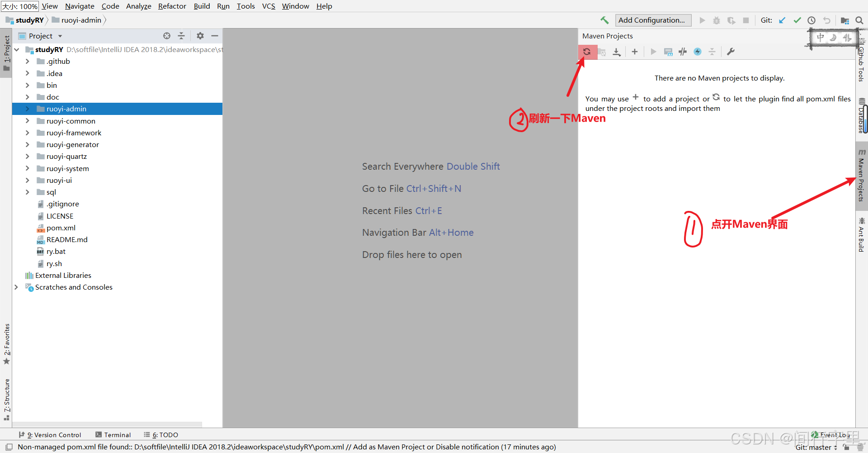868x453 pixels.
Task: Click the Run play button in main toolbar
Action: [702, 20]
